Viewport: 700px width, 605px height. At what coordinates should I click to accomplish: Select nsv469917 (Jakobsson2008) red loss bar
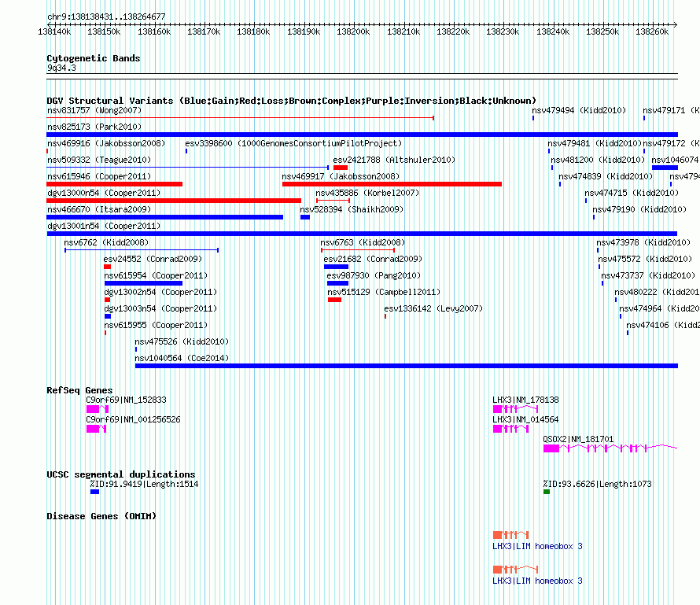[x=392, y=184]
